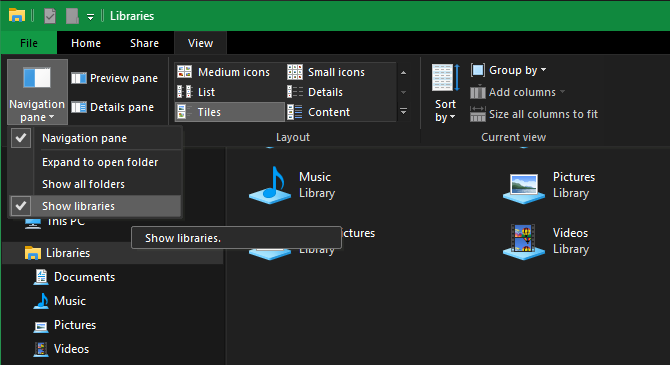The height and width of the screenshot is (365, 670).
Task: Toggle the Details pane
Action: pos(112,107)
